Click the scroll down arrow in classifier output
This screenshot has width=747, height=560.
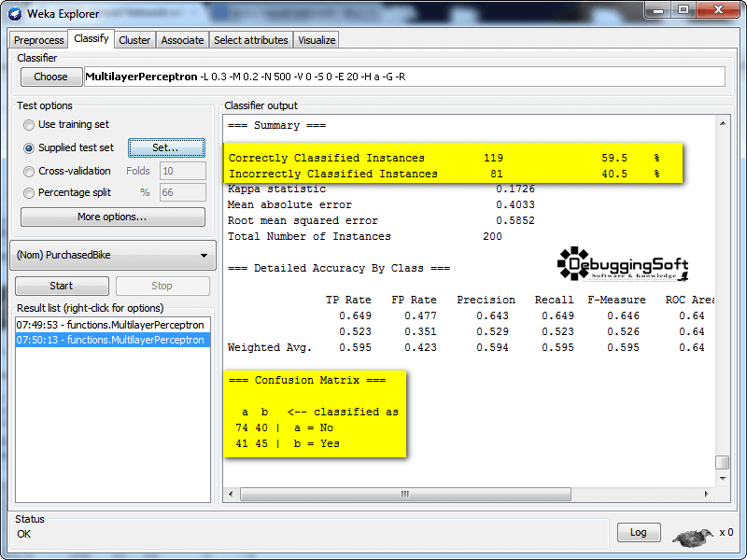coord(723,478)
